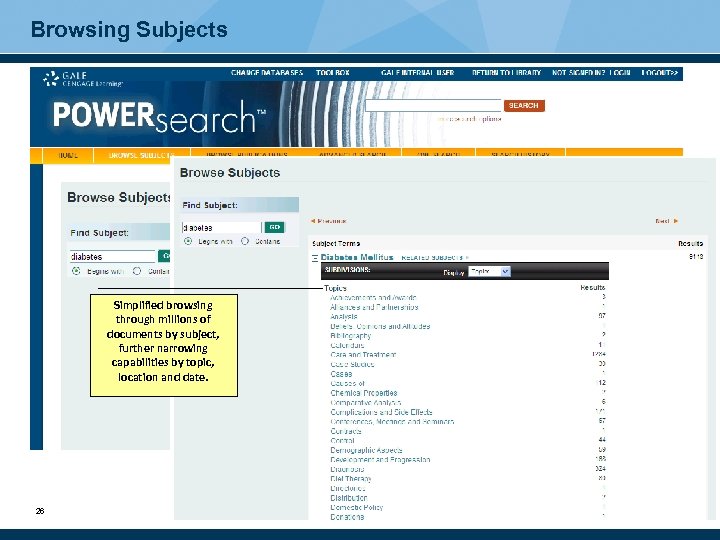The height and width of the screenshot is (540, 720).
Task: Open Development and Progression topic
Action: (380, 460)
